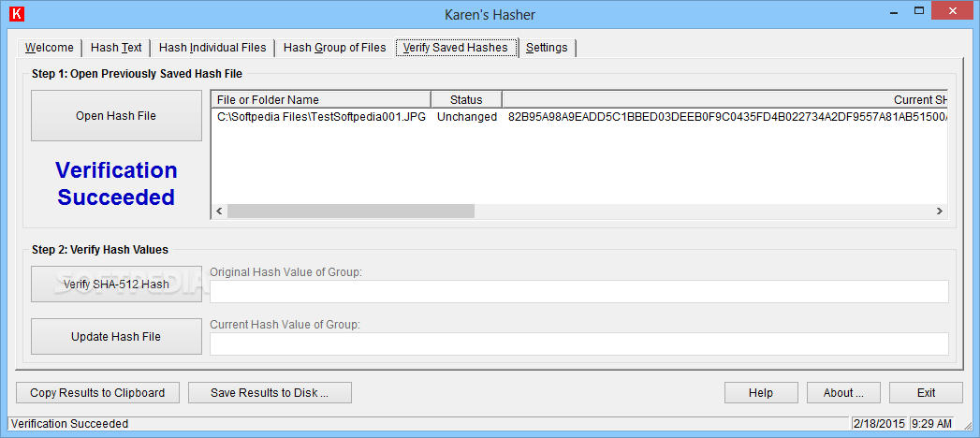Click Save Results to Disk button
This screenshot has height=438, width=980.
click(x=270, y=393)
